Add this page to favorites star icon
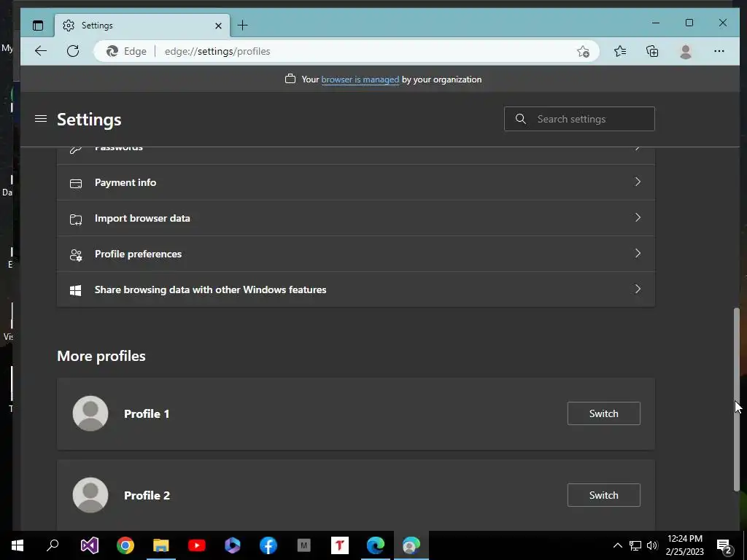The width and height of the screenshot is (747, 560). pyautogui.click(x=583, y=52)
